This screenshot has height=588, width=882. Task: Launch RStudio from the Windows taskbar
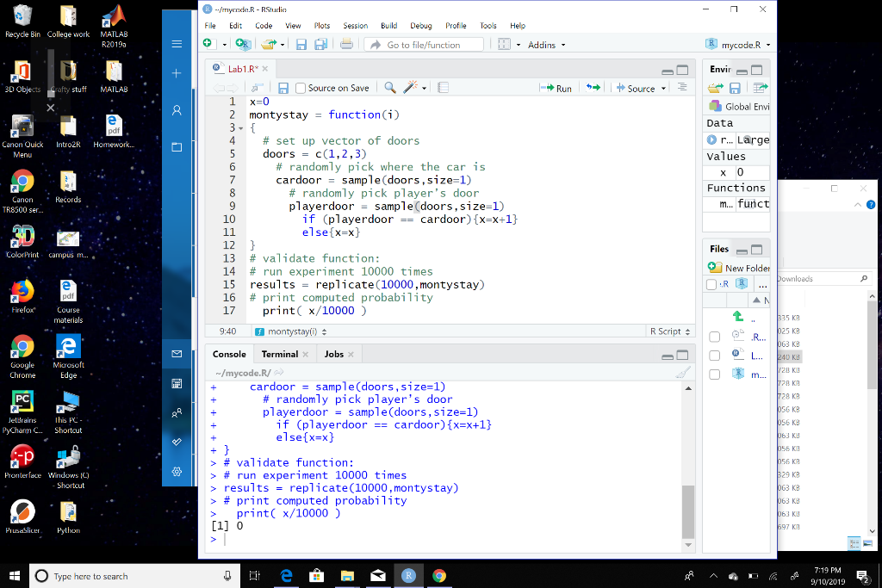(x=408, y=576)
